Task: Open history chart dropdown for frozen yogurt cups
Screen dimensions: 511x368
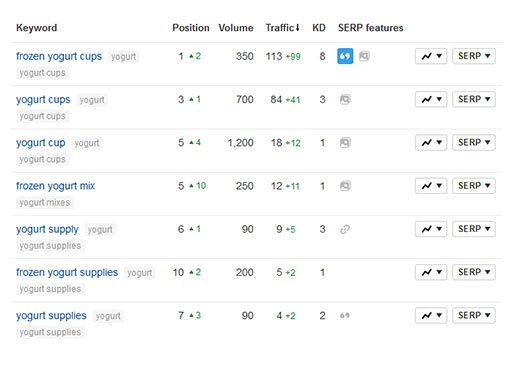Action: pos(431,56)
